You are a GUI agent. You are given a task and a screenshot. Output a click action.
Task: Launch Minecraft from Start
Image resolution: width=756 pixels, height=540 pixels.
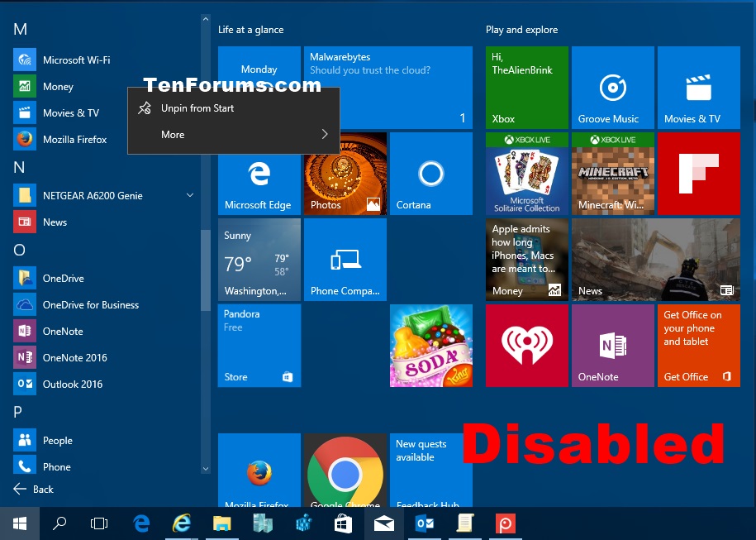pyautogui.click(x=612, y=173)
